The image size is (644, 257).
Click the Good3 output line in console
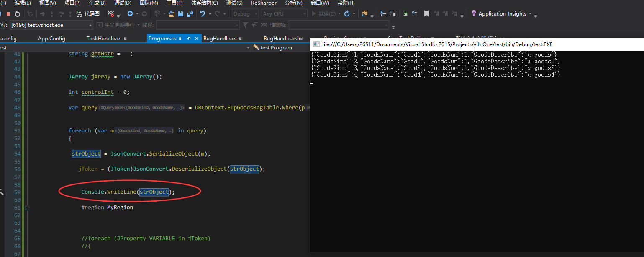click(436, 68)
